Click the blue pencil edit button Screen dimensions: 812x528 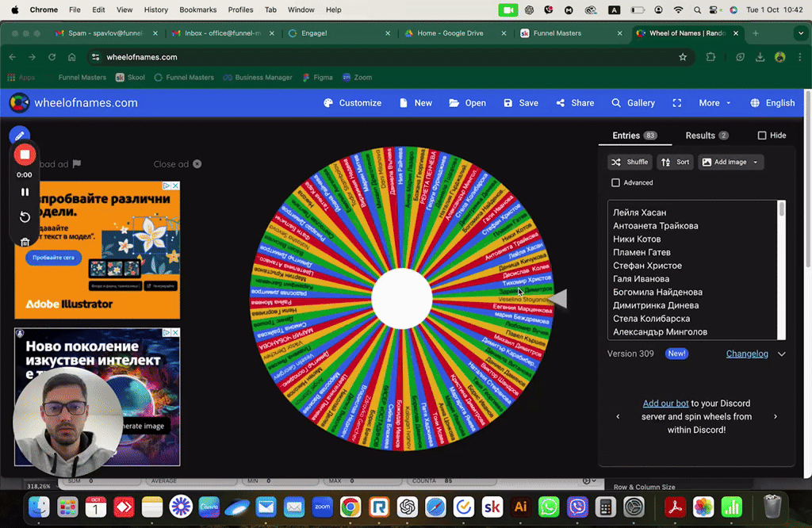tap(19, 136)
